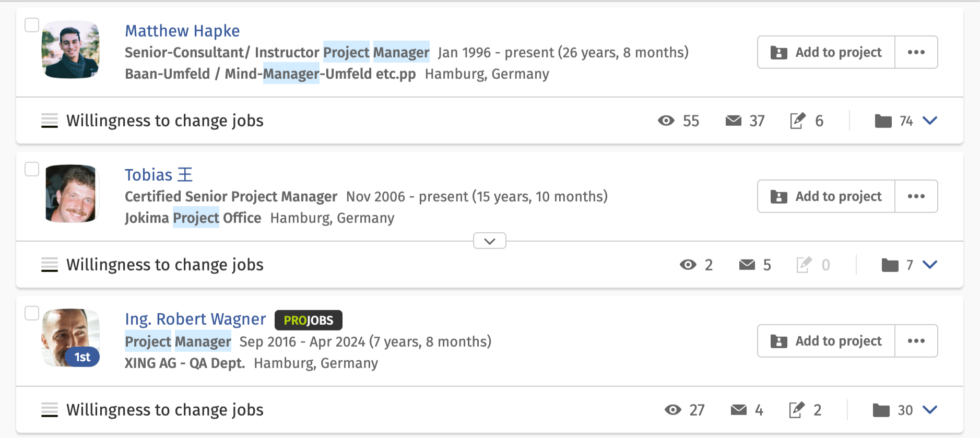
Task: Click eye icon showing 27 views
Action: click(x=673, y=410)
